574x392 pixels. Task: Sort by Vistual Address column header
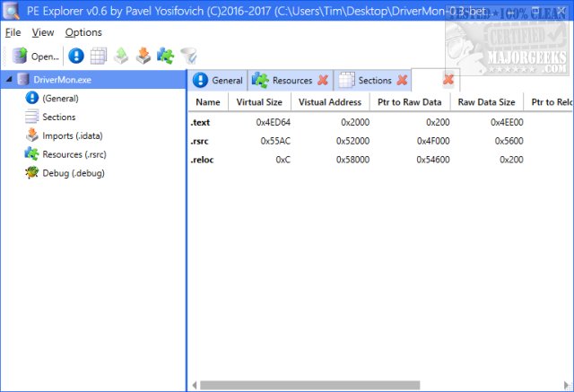330,102
